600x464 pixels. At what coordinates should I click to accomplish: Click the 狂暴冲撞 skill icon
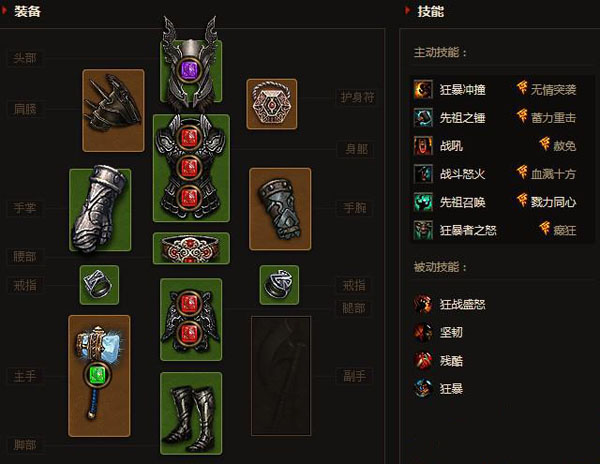(423, 90)
